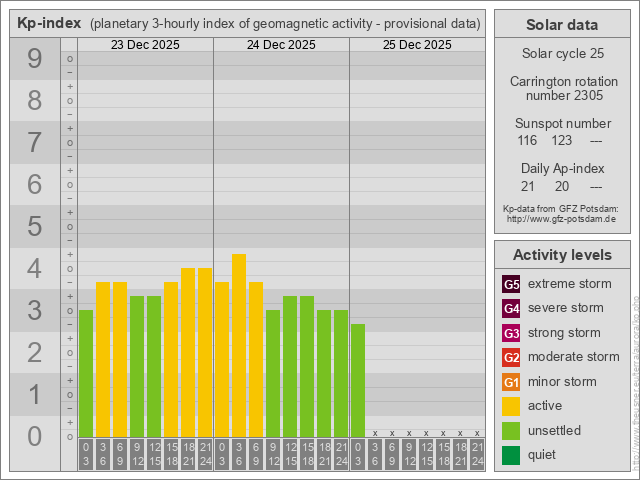640x480 pixels.
Task: Click the tallest yellow bar on 24 Dec
Action: (x=239, y=345)
